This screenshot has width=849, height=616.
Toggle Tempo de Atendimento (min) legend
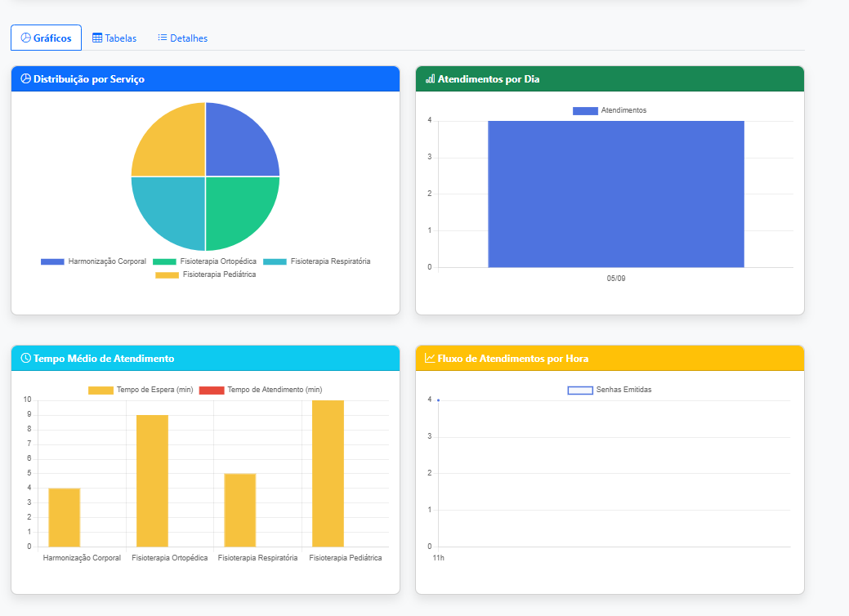261,390
